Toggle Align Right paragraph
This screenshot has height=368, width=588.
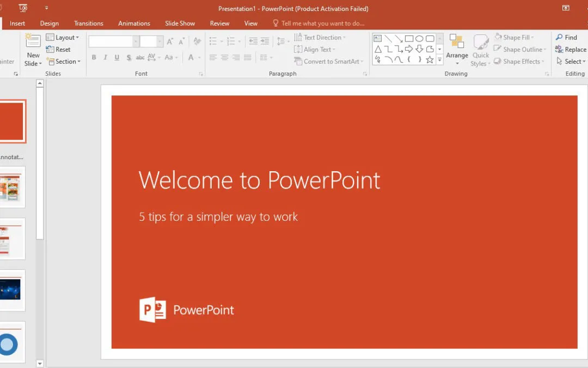click(x=236, y=57)
